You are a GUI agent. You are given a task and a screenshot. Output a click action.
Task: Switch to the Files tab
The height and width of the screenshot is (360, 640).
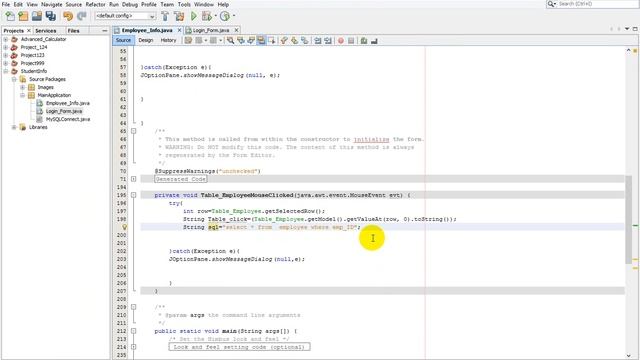(x=73, y=31)
